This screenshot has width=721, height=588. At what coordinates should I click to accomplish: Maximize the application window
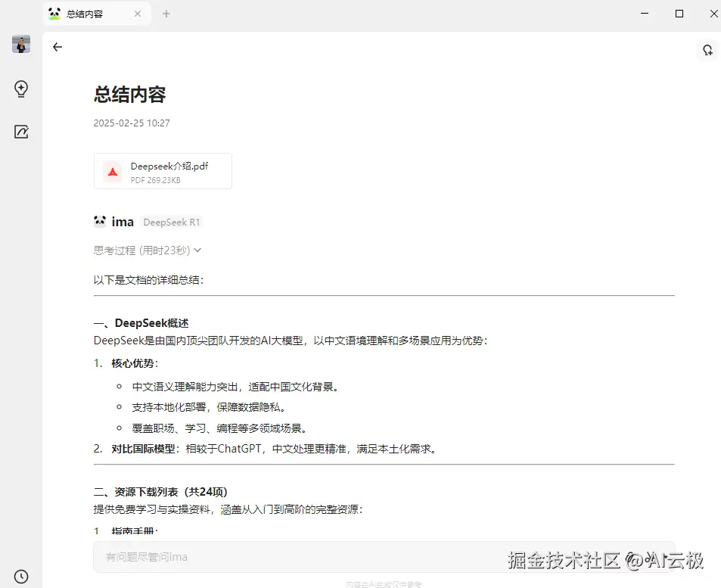point(679,14)
